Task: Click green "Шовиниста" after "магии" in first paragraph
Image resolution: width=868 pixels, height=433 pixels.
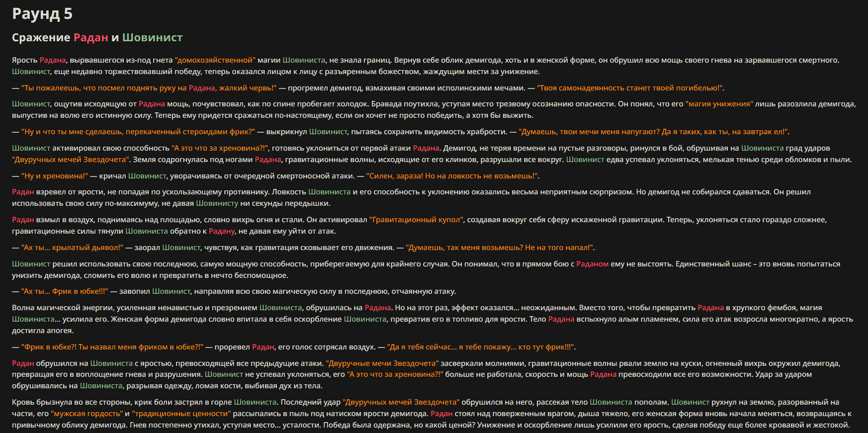Action: 304,60
